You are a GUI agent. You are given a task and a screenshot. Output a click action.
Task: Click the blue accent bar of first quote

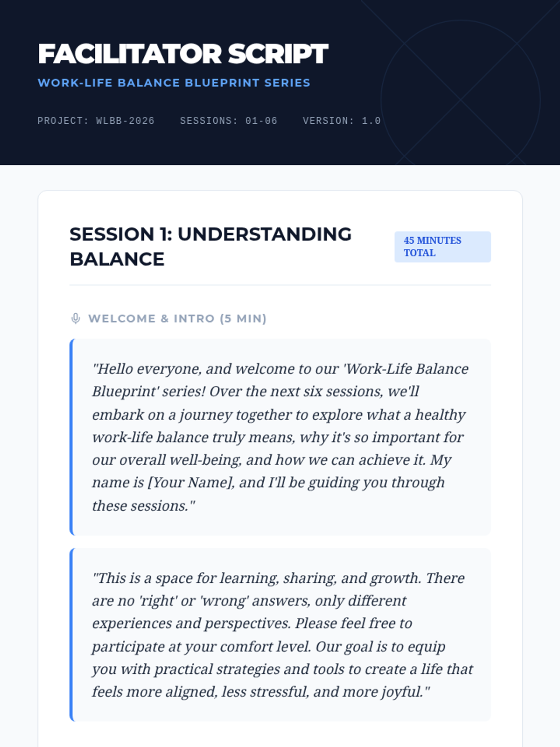[71, 437]
